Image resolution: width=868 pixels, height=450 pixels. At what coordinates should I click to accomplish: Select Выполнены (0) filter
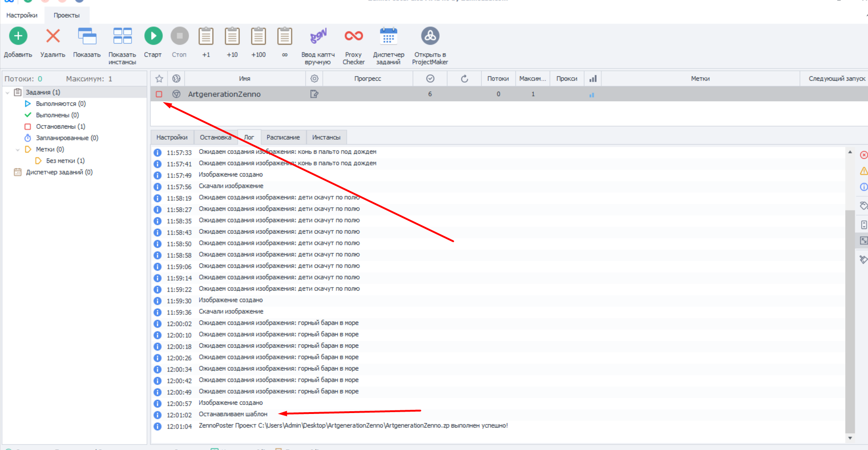click(x=58, y=115)
